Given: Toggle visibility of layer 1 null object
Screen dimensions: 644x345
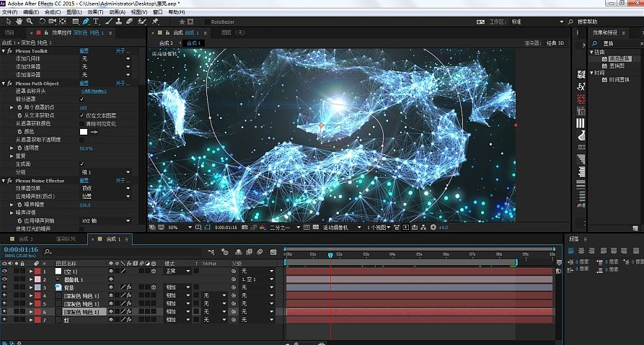Looking at the screenshot, I should pos(4,271).
